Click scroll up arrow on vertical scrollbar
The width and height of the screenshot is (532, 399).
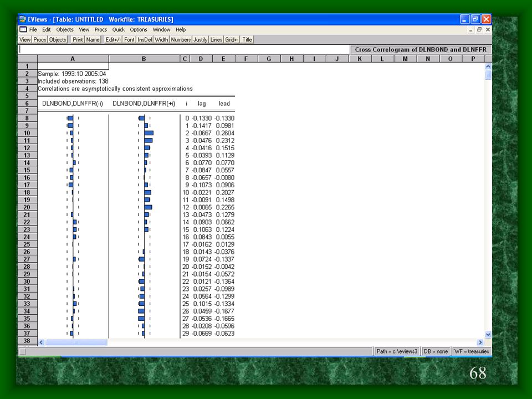click(488, 66)
